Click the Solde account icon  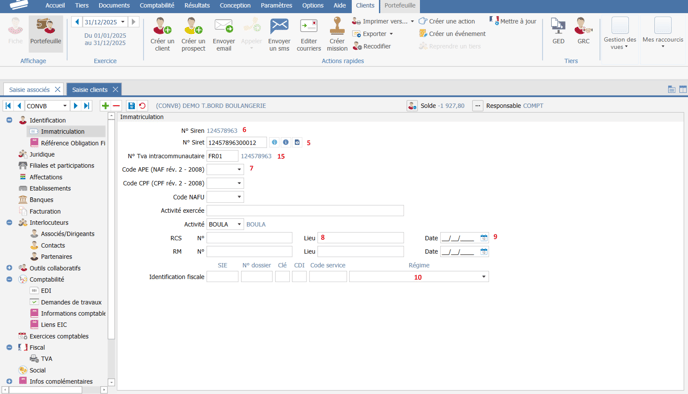click(412, 106)
